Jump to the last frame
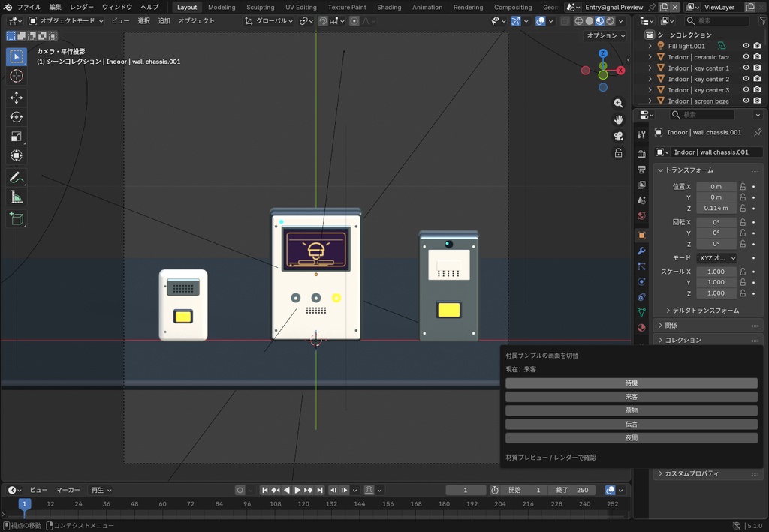 (x=320, y=491)
